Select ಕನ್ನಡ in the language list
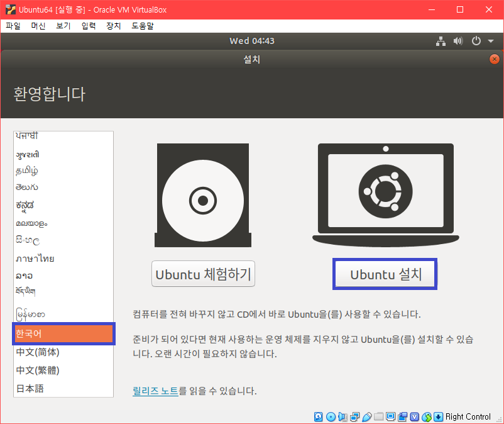The image size is (504, 424). click(x=63, y=205)
